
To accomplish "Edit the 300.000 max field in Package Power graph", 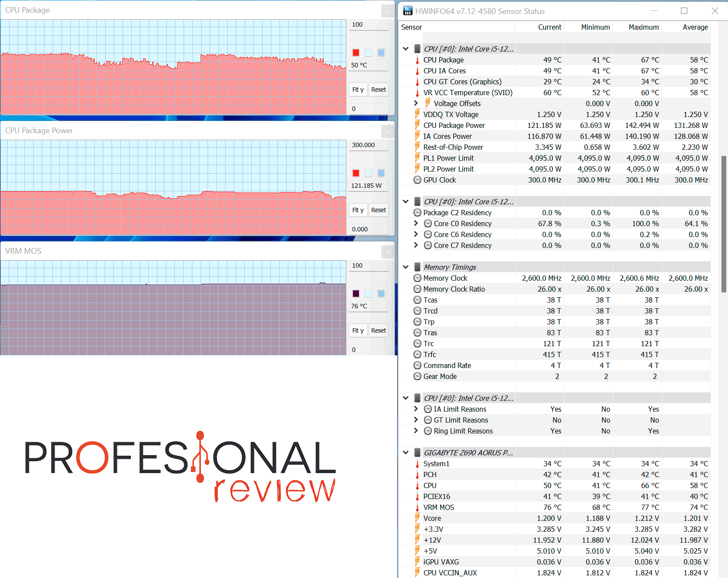I will tap(369, 145).
